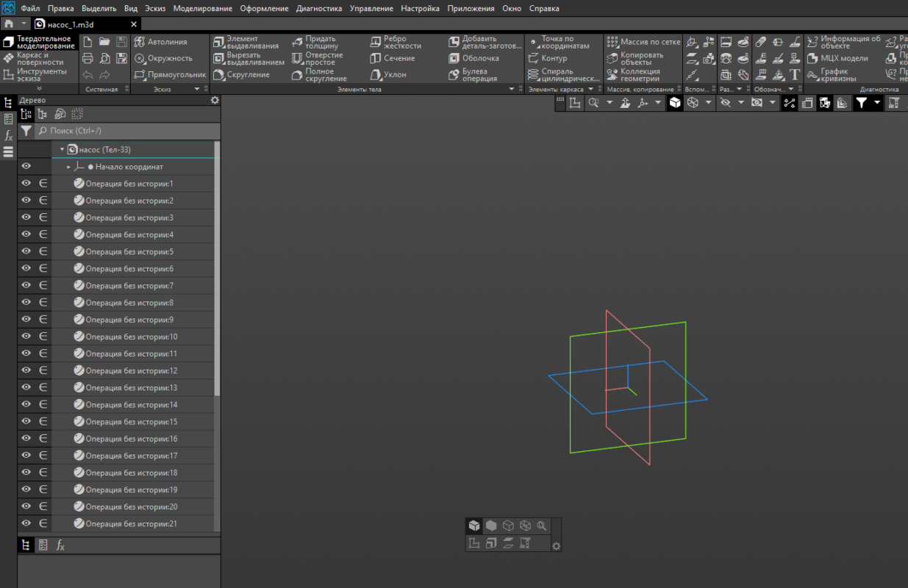
Task: Toggle visibility of Начало координат
Action: 26,166
